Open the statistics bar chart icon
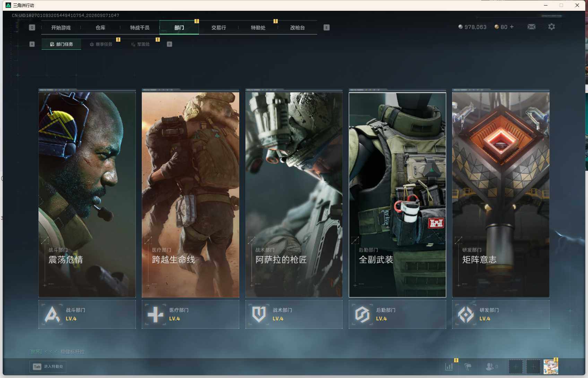 pos(449,367)
